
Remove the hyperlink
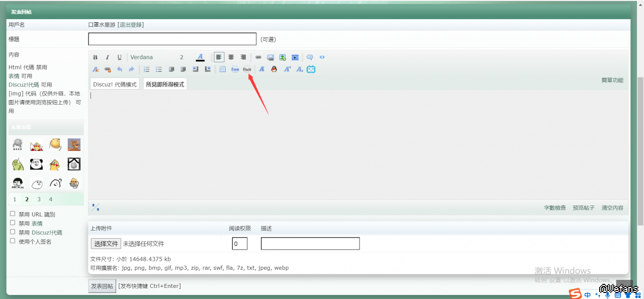[x=107, y=69]
